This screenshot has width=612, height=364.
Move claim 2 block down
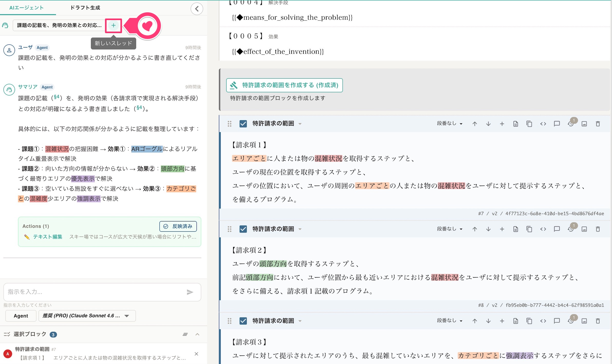tap(488, 229)
